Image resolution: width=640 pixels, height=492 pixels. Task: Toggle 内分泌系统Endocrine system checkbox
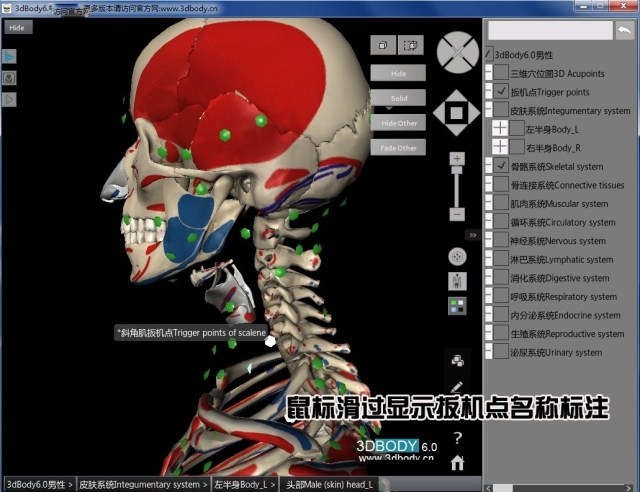pyautogui.click(x=501, y=315)
